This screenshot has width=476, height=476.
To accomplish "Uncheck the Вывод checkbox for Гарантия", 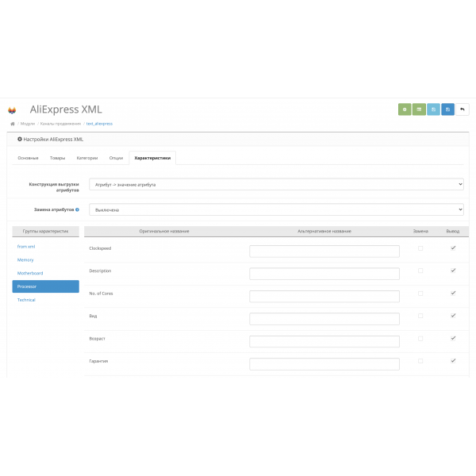I will pos(453,361).
